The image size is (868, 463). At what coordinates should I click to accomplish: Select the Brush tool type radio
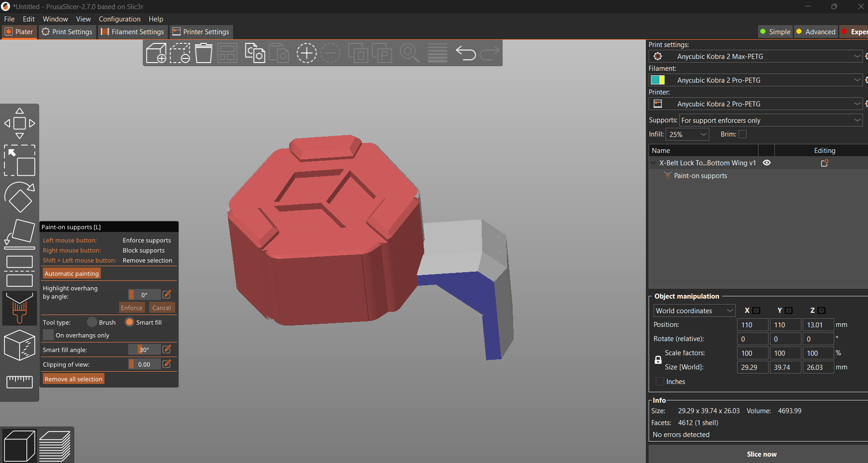(x=92, y=322)
